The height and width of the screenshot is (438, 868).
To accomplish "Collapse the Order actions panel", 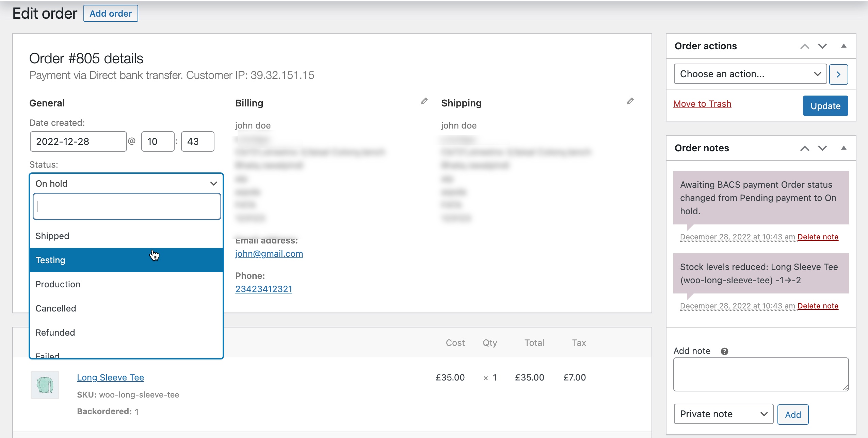I will coord(844,46).
